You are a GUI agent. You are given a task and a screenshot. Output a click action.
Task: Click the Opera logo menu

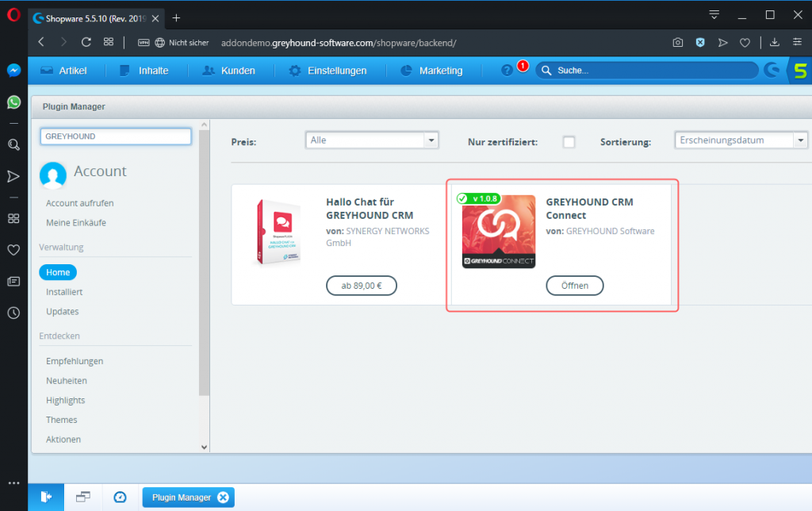coord(14,14)
